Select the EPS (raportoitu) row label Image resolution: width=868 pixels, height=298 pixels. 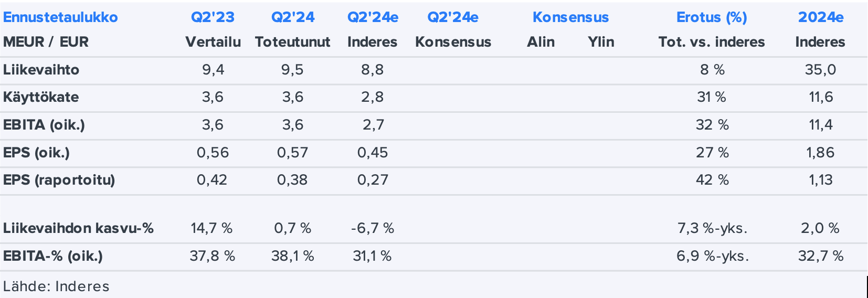(x=59, y=180)
